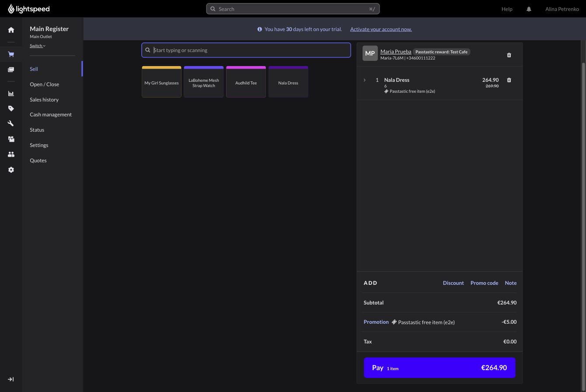This screenshot has width=586, height=392.
Task: Open the Inventory boxes icon
Action: [x=11, y=139]
